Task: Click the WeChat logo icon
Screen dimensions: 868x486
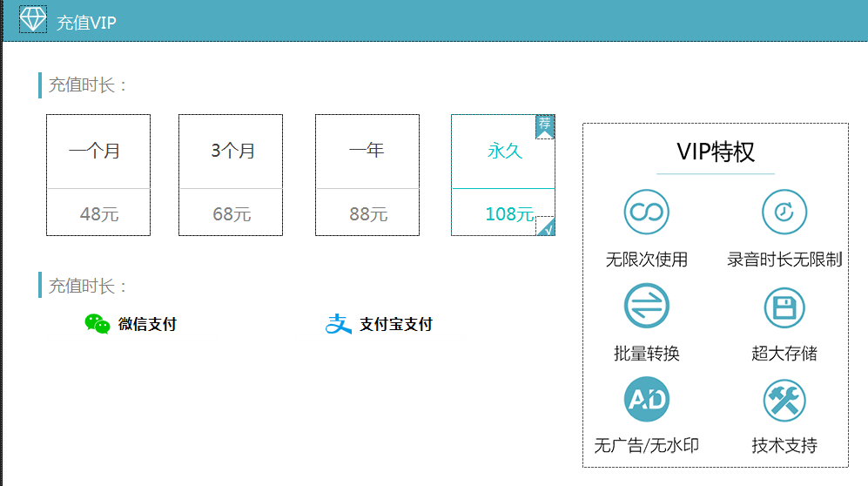Action: 97,324
